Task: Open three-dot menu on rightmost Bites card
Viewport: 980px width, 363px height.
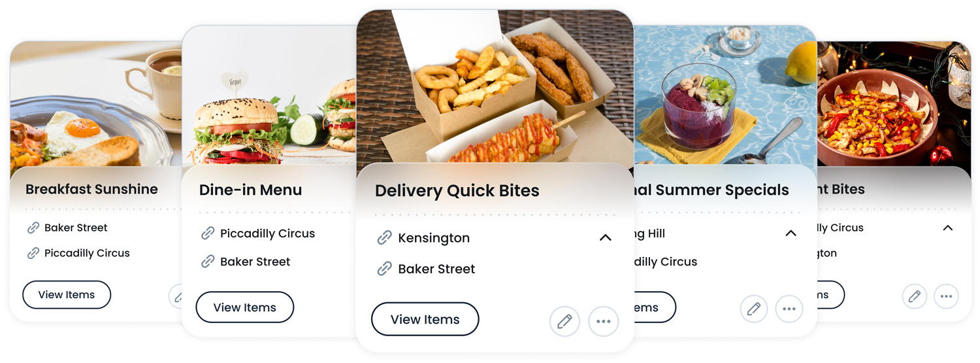Action: (x=946, y=296)
